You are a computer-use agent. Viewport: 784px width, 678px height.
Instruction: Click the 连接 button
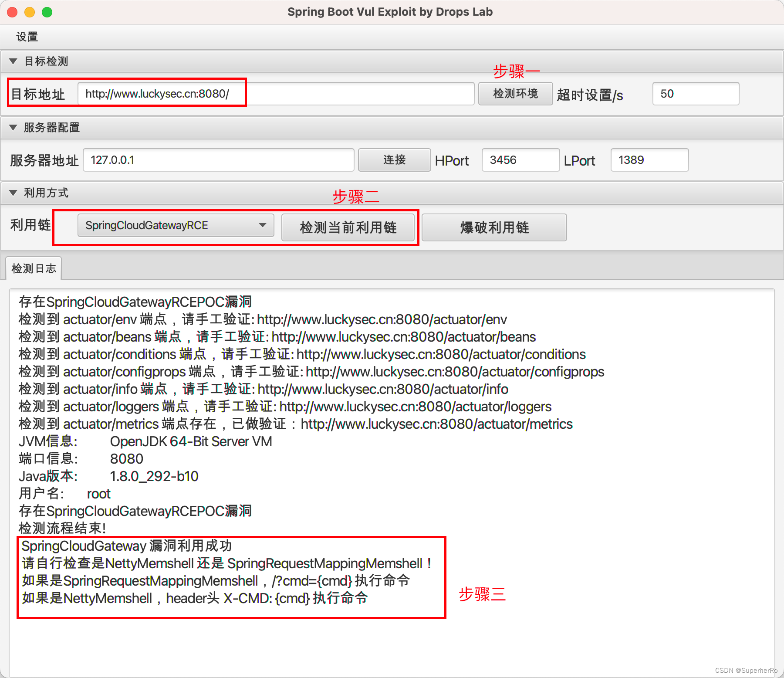(x=394, y=160)
